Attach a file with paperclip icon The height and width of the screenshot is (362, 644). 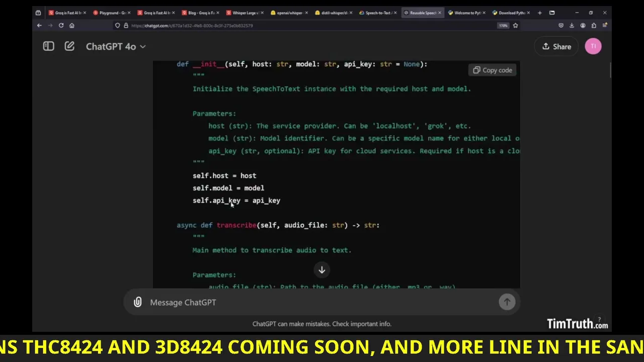tap(137, 302)
